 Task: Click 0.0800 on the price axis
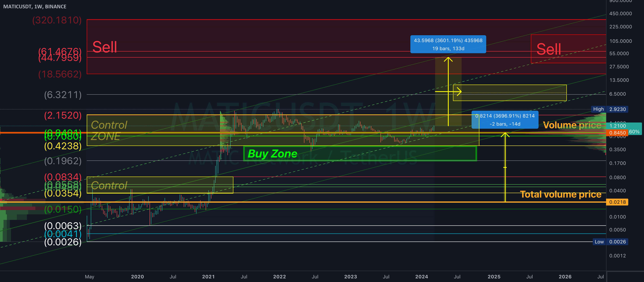coord(618,178)
